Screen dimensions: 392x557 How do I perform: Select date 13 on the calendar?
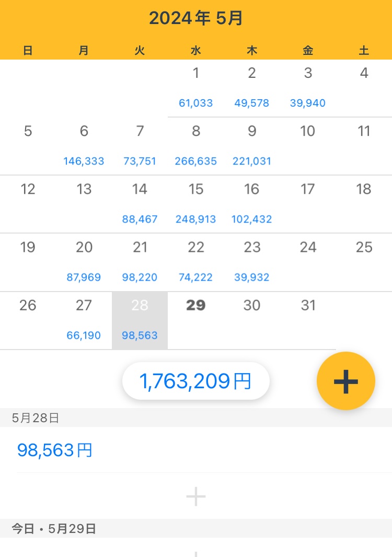pos(84,204)
